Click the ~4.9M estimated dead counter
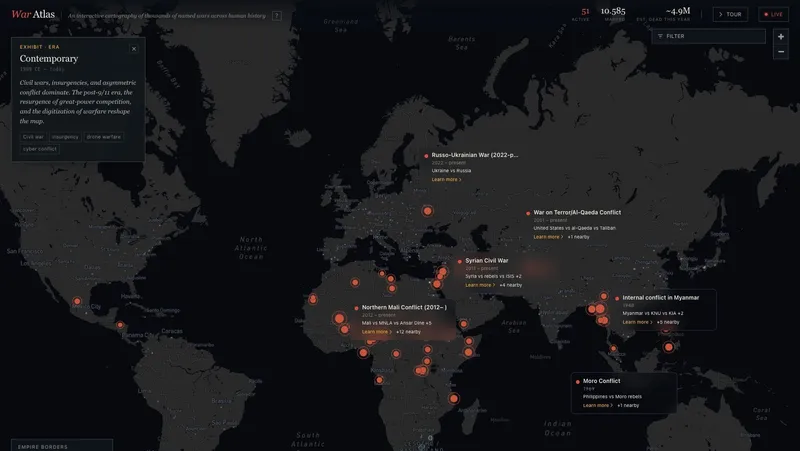The height and width of the screenshot is (451, 800). coord(663,14)
